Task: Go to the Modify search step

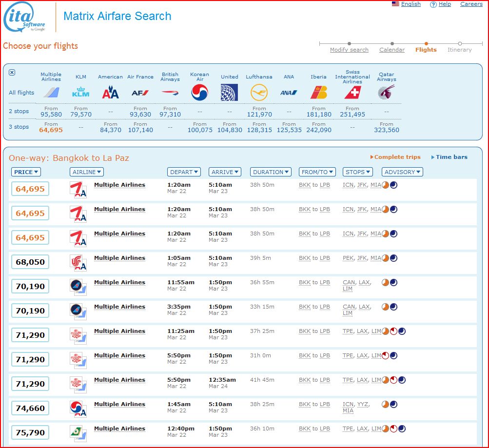Action: coord(349,50)
